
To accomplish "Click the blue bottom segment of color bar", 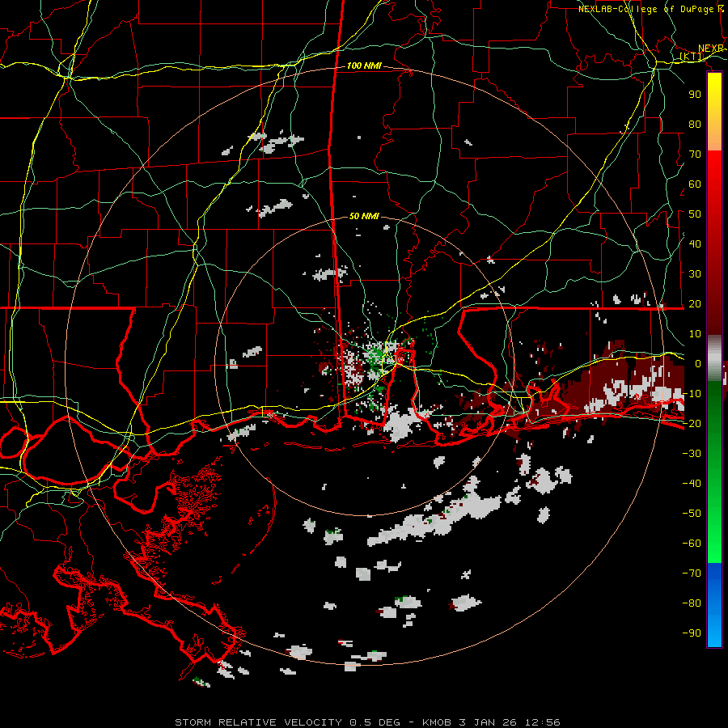I will pyautogui.click(x=714, y=605).
